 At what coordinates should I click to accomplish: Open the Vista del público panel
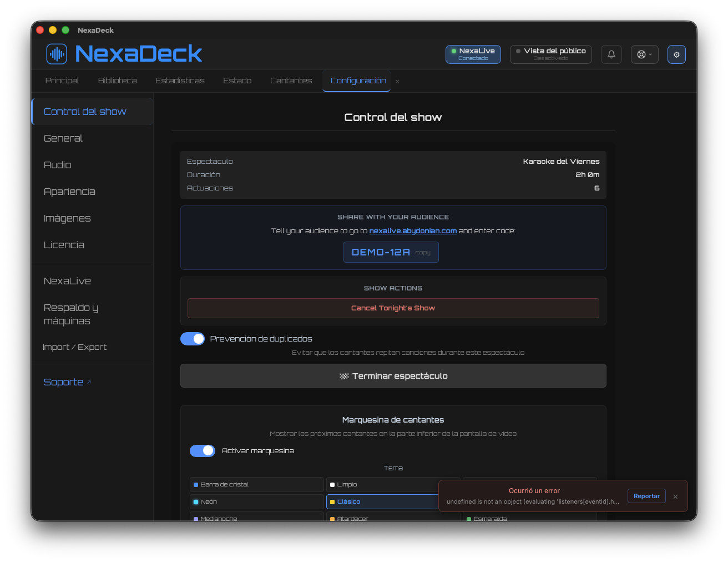coord(551,54)
